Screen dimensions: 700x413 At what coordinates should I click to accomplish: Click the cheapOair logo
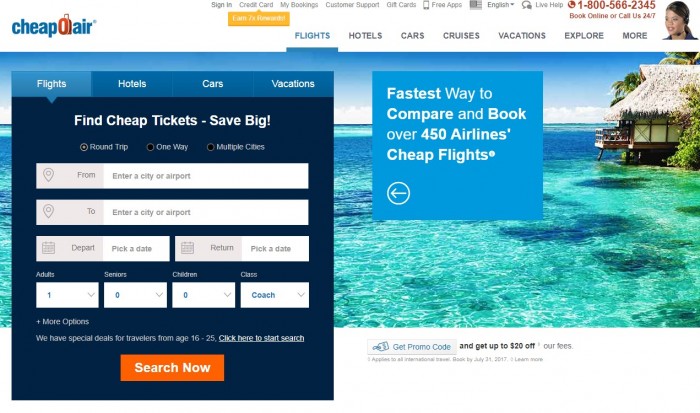coord(54,25)
